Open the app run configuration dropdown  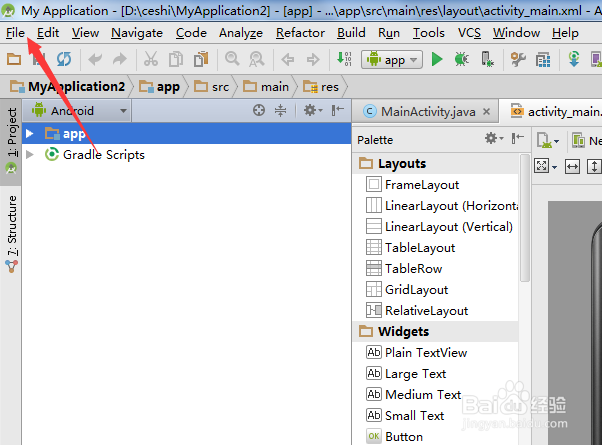click(392, 60)
